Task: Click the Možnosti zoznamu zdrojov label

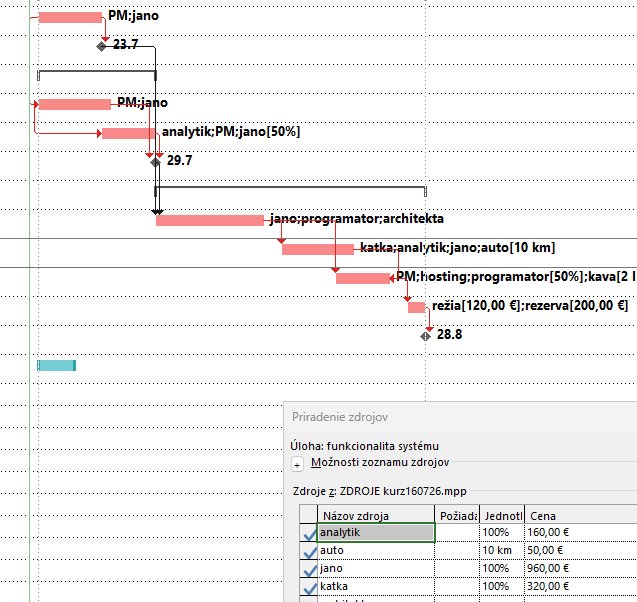Action: [x=380, y=462]
